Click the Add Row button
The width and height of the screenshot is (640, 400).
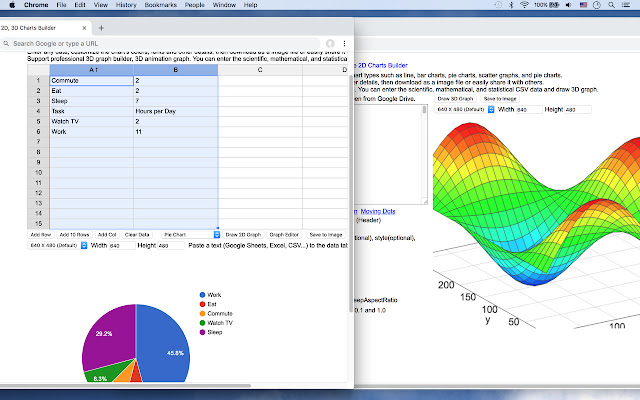(x=41, y=234)
